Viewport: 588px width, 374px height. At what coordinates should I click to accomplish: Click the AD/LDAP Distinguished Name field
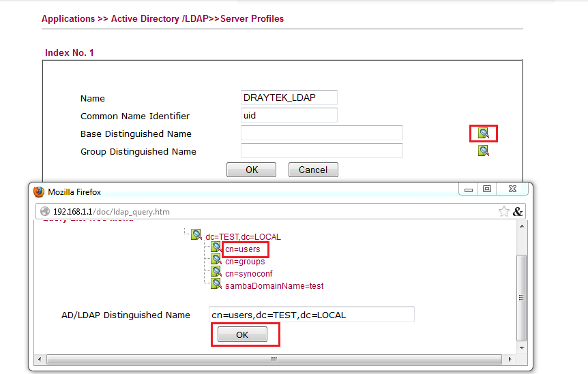312,315
